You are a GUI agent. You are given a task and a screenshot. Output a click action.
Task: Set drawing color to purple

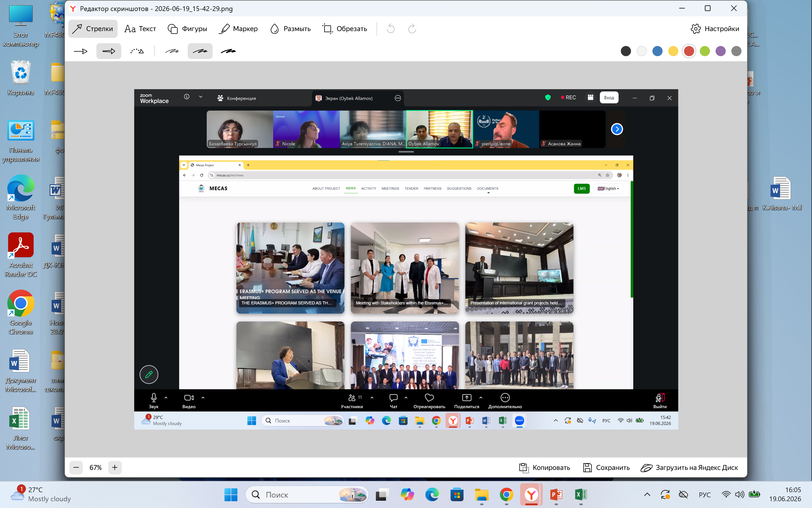tap(720, 51)
